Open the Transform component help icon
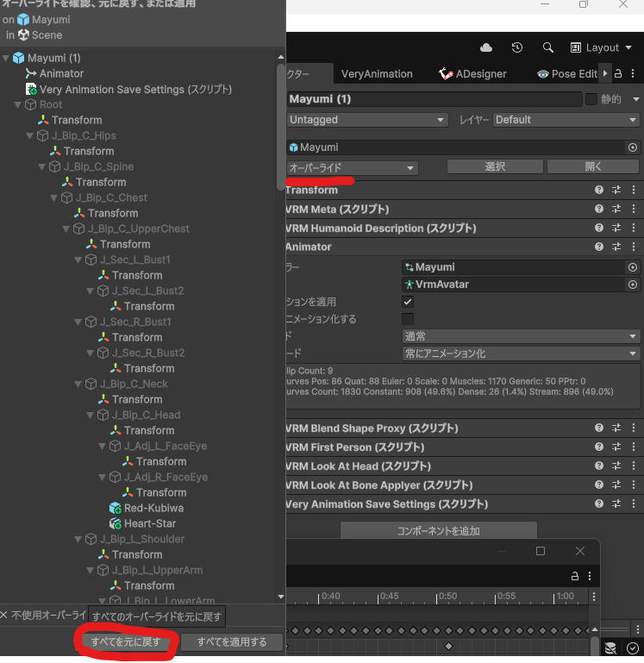Viewport: 644px width, 663px height. tap(599, 190)
